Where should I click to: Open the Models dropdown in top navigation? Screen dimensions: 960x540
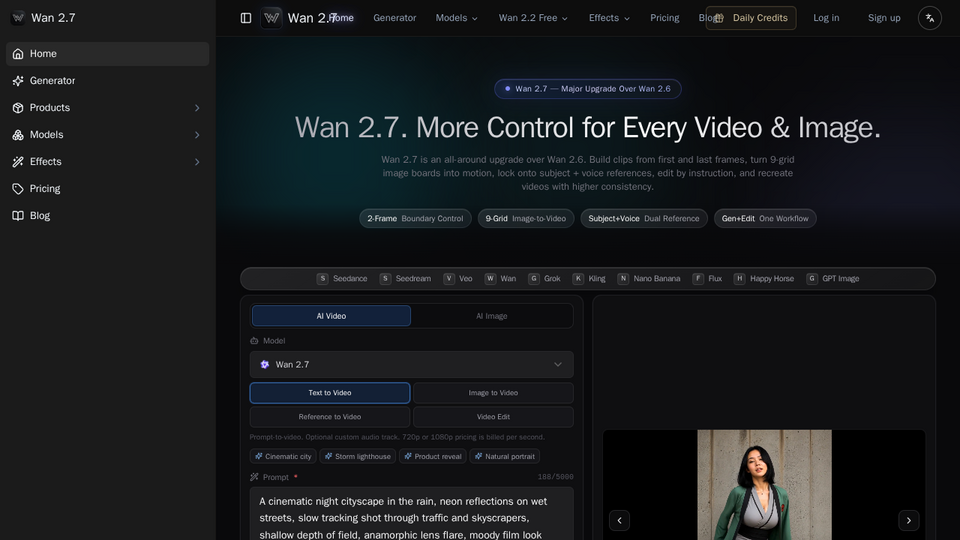(457, 18)
